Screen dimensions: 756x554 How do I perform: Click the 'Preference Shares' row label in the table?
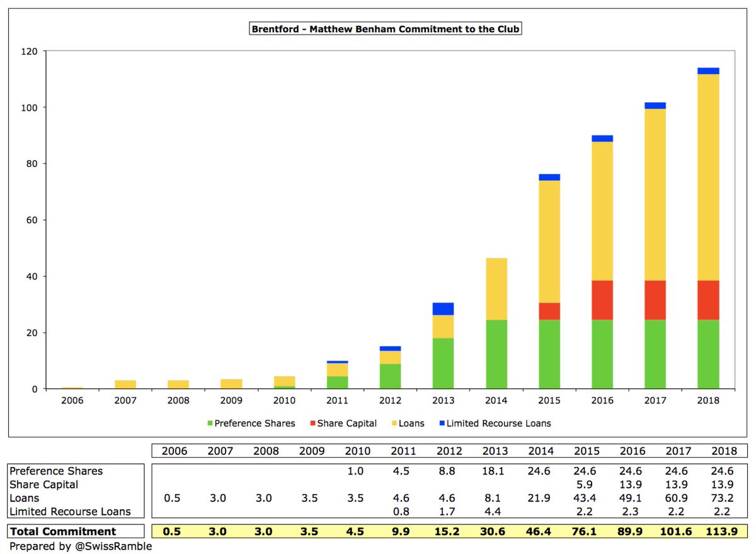pyautogui.click(x=57, y=471)
